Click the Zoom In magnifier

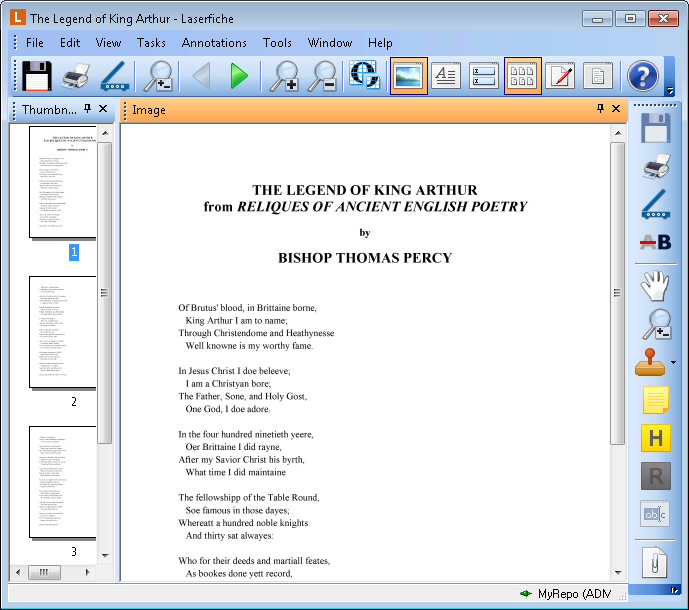pyautogui.click(x=284, y=76)
